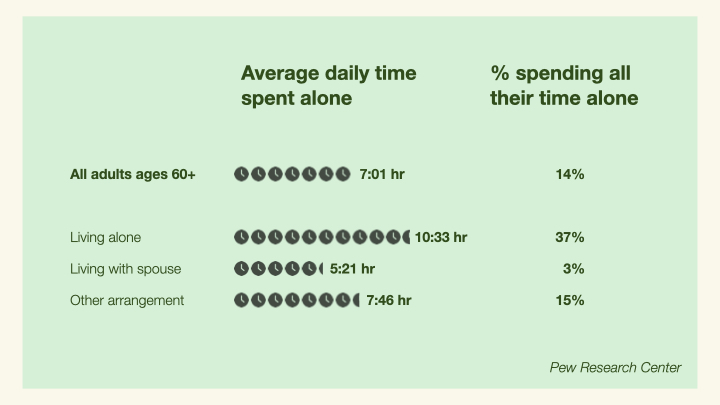Click last clock icon in All adults row
Screen dimensions: 720x405
(x=343, y=174)
